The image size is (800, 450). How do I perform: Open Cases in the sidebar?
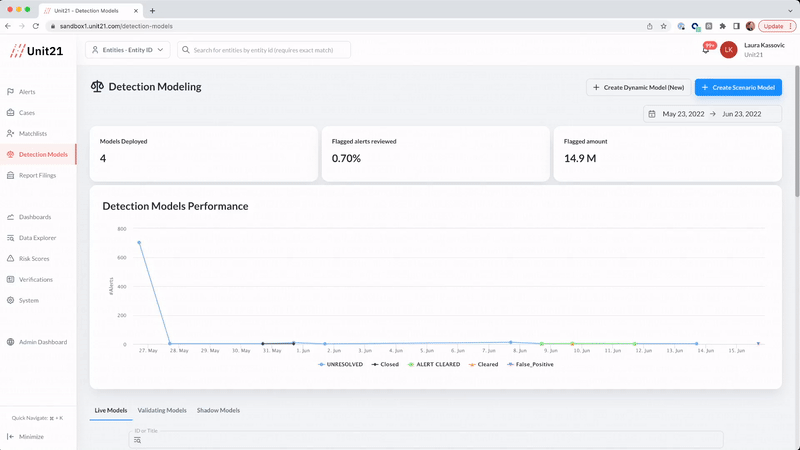pos(27,113)
